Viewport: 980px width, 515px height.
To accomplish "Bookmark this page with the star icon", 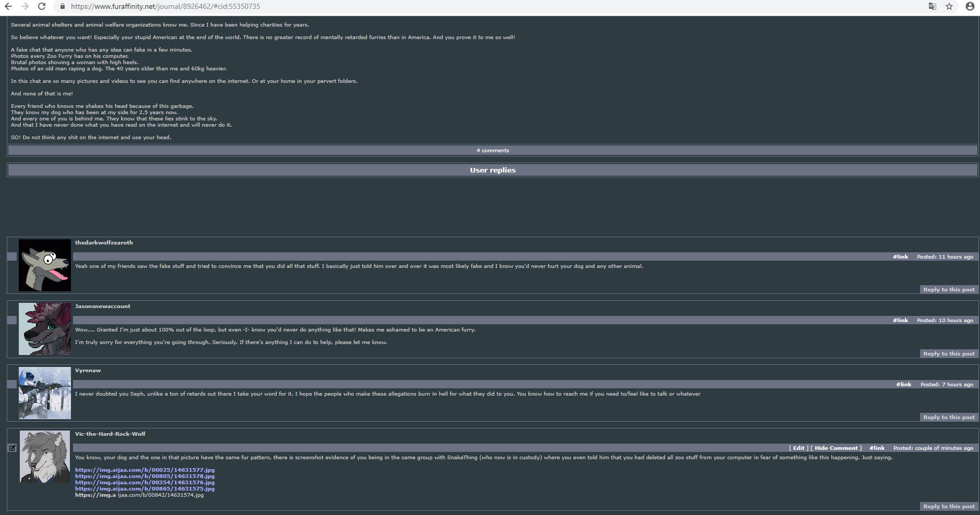I will [949, 6].
